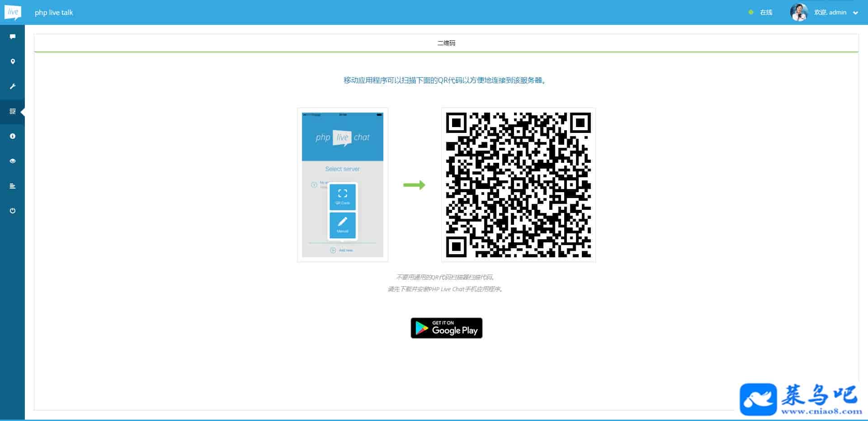The height and width of the screenshot is (421, 868).
Task: Click the live logo in top-left corner
Action: click(x=13, y=12)
